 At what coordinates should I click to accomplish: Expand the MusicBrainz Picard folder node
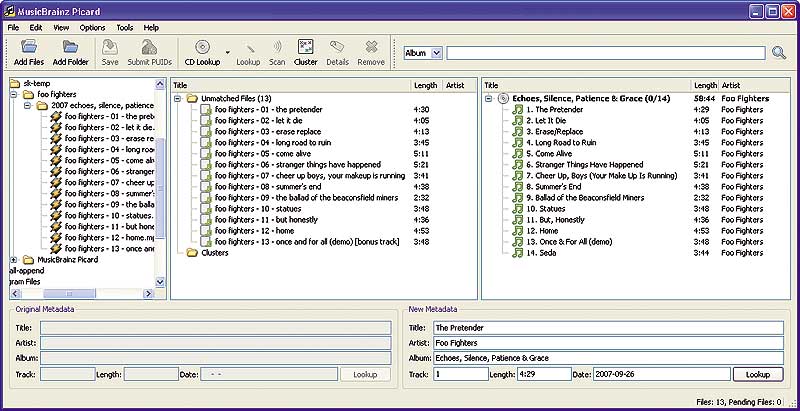pos(14,260)
